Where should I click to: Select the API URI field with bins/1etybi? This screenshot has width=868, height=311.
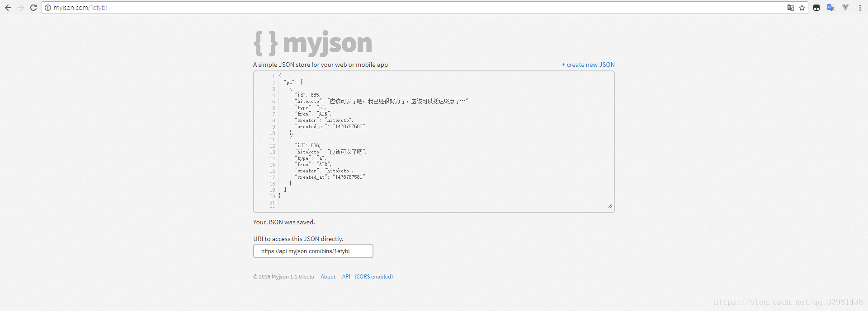[313, 251]
